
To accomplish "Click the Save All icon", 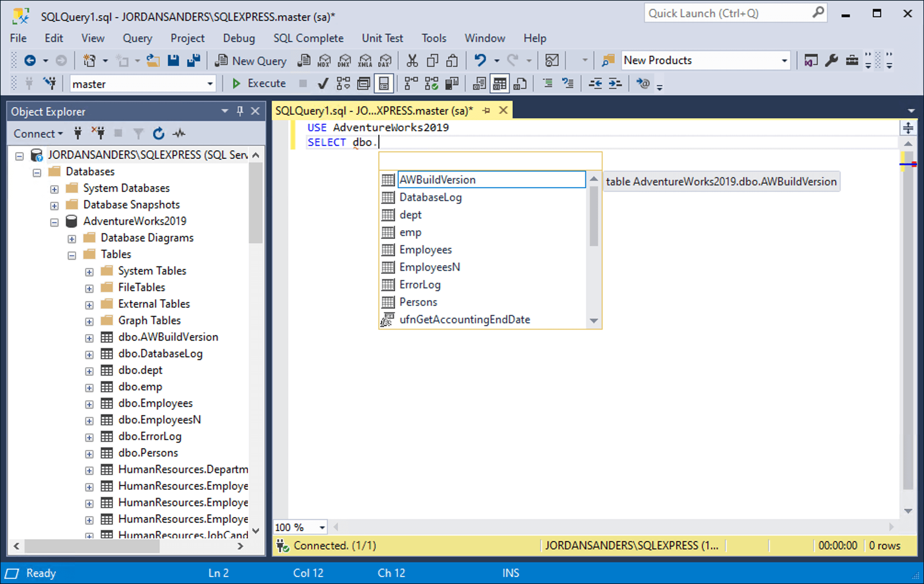I will (194, 60).
